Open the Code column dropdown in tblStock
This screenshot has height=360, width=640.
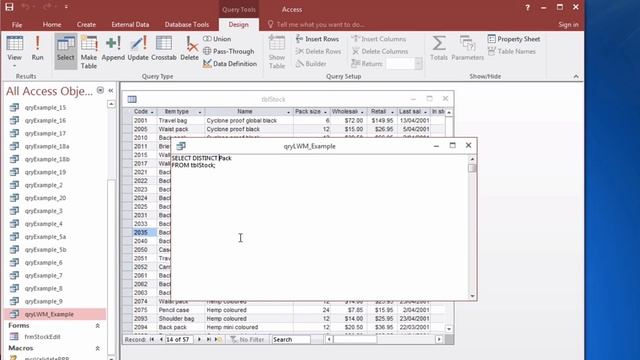[152, 112]
